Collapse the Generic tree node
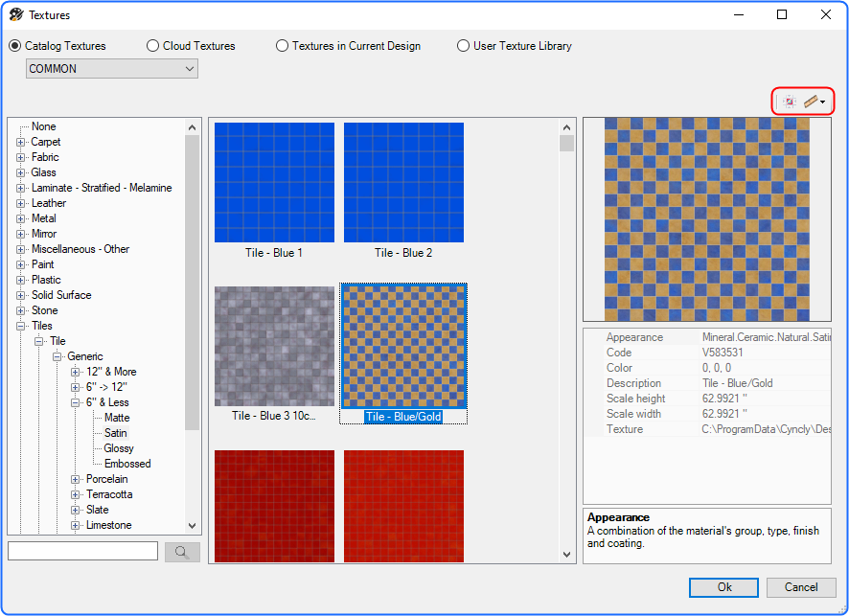The image size is (849, 616). coord(57,356)
